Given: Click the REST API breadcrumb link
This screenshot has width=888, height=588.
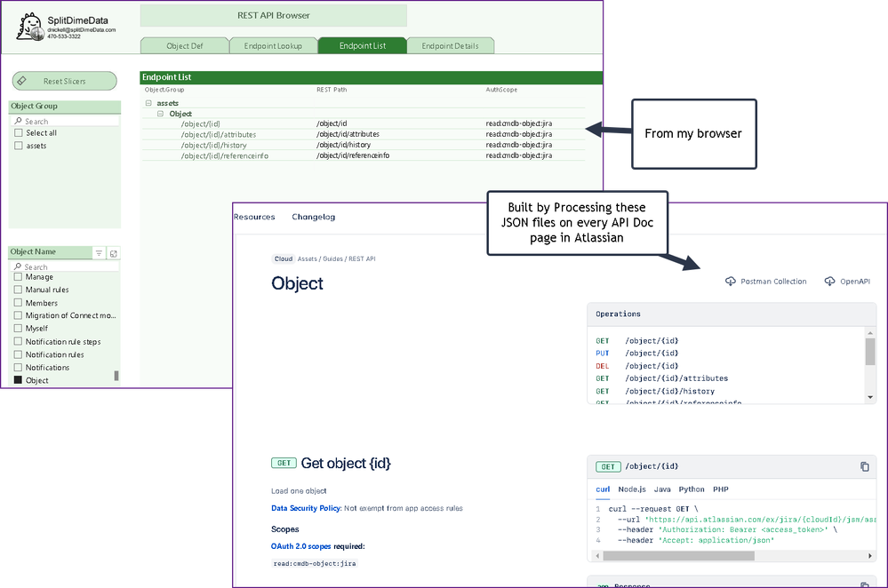Looking at the screenshot, I should [362, 258].
